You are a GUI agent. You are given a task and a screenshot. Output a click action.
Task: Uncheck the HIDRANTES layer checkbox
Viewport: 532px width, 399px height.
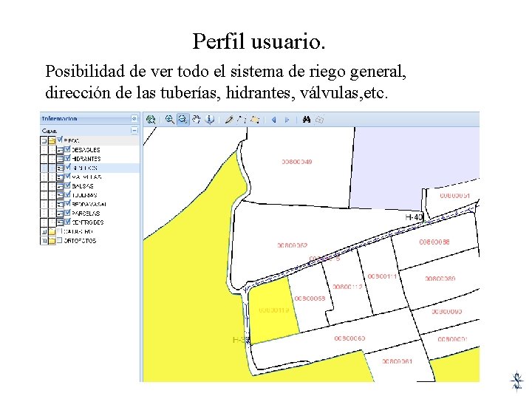(67, 158)
